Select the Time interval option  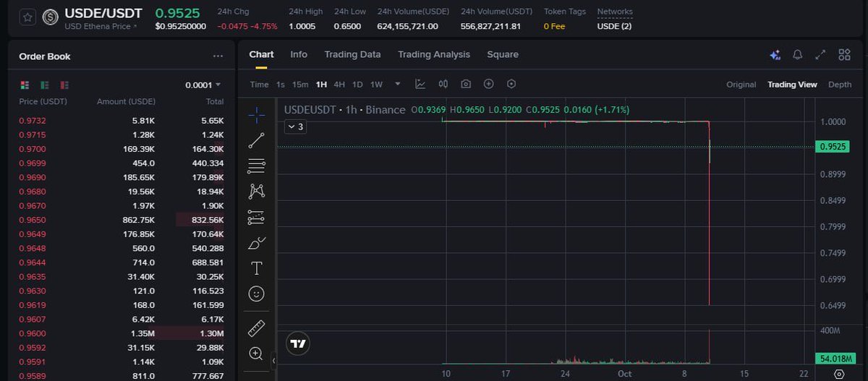[259, 85]
